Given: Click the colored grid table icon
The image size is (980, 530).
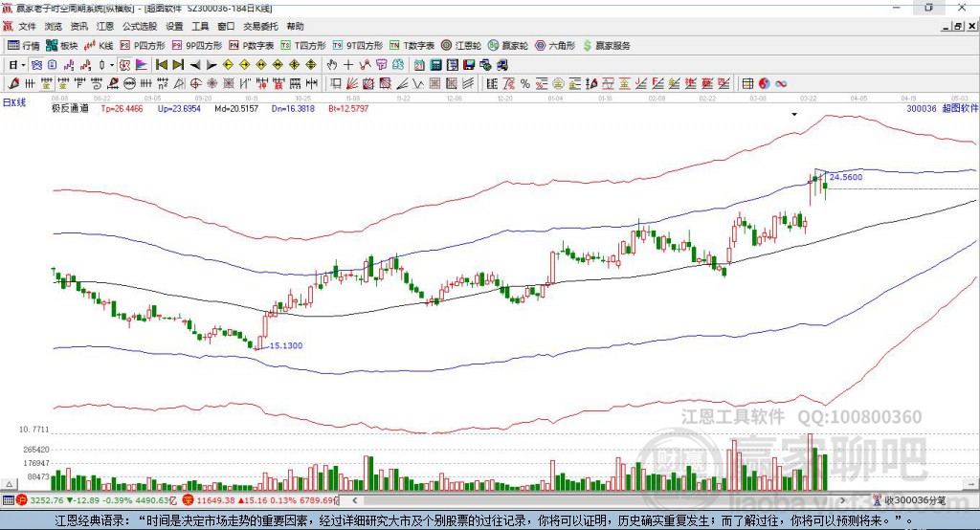Looking at the screenshot, I should (x=747, y=84).
